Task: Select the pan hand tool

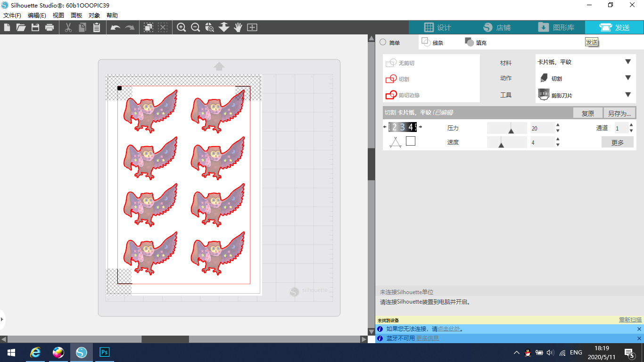Action: (238, 27)
